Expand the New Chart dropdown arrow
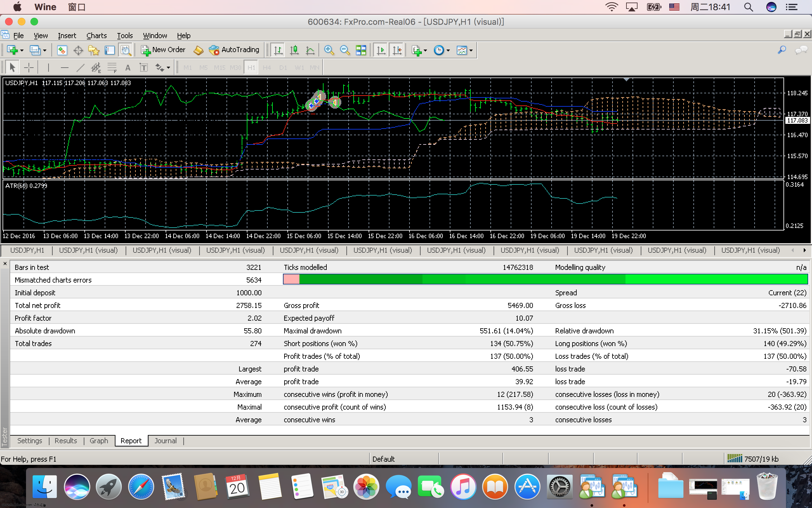The image size is (812, 508). pos(22,51)
